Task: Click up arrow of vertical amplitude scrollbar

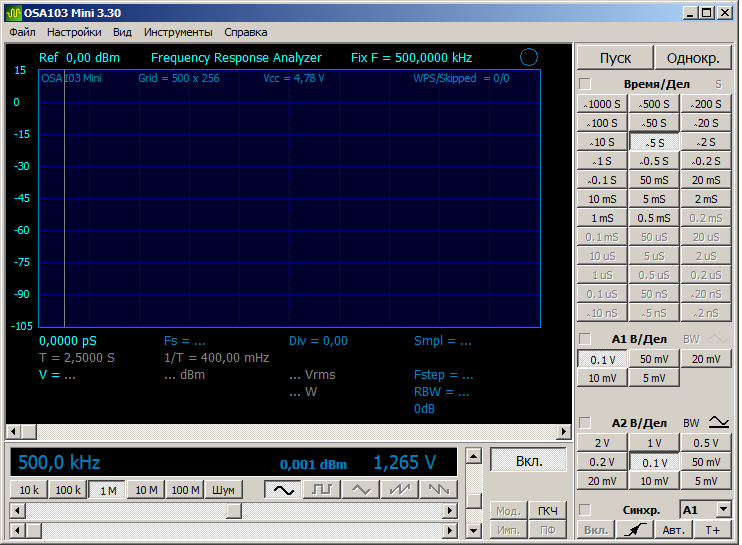Action: [473, 456]
